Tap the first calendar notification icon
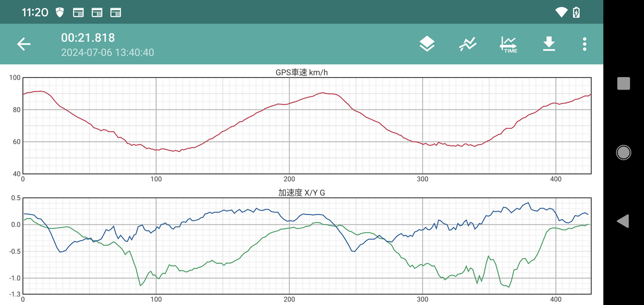Viewport: 644px width, 305px height. (78, 13)
